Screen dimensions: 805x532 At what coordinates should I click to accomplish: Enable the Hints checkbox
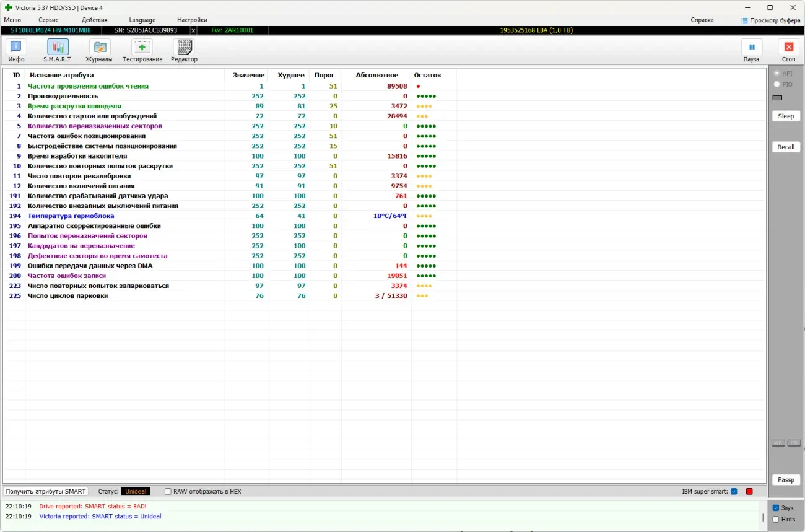pyautogui.click(x=776, y=519)
